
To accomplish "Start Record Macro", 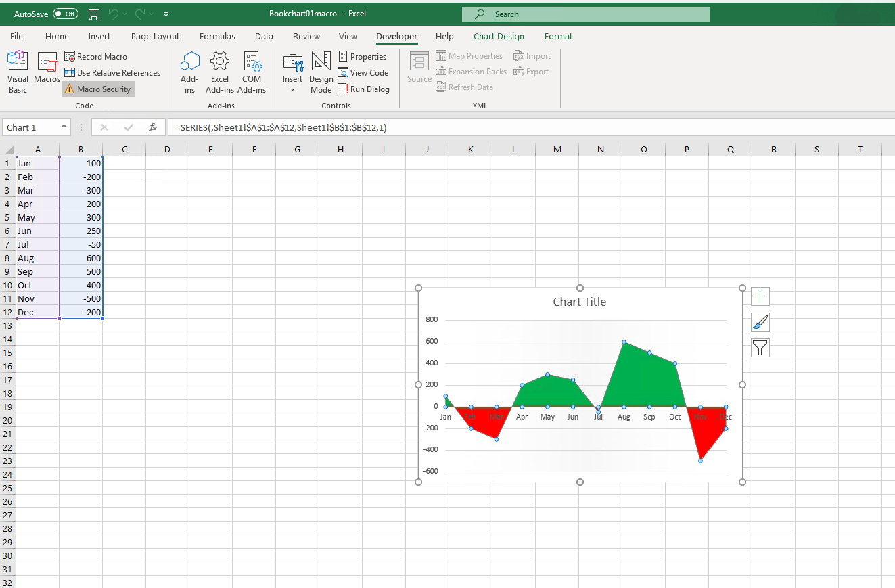I will [x=96, y=57].
